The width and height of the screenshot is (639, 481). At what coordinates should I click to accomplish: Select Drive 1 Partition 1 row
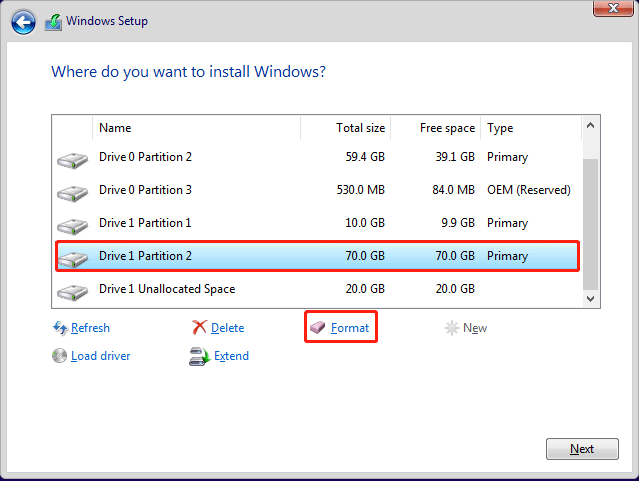pos(317,223)
